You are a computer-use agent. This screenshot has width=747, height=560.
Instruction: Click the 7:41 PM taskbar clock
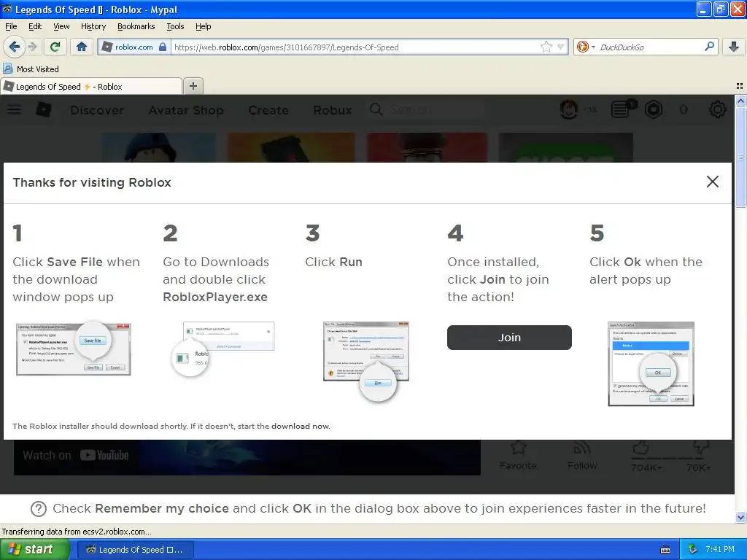coord(720,549)
